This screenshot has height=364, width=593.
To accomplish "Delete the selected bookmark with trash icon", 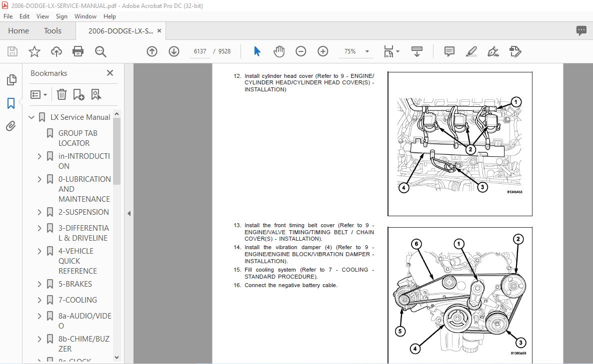I will coord(61,94).
